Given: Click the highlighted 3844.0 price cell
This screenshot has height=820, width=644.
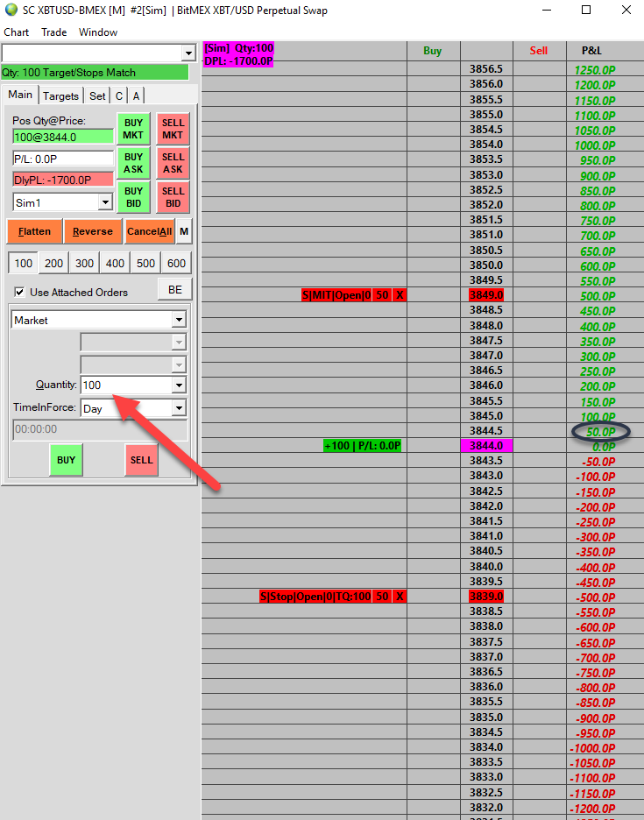Looking at the screenshot, I should [486, 446].
